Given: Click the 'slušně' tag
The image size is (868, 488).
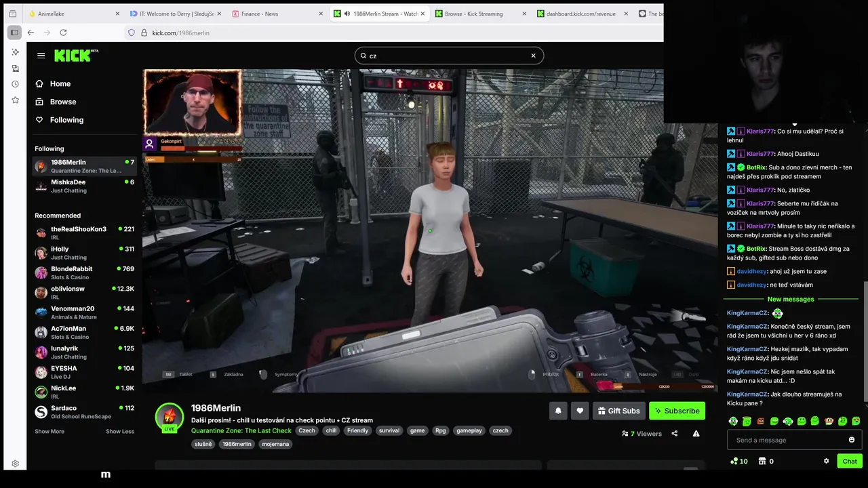Looking at the screenshot, I should pyautogui.click(x=203, y=444).
